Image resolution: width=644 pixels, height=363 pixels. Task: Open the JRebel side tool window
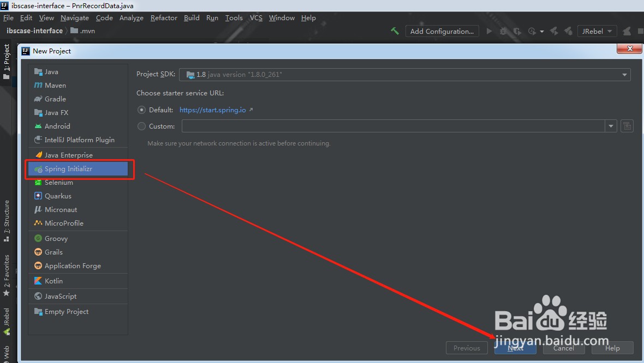[x=6, y=321]
